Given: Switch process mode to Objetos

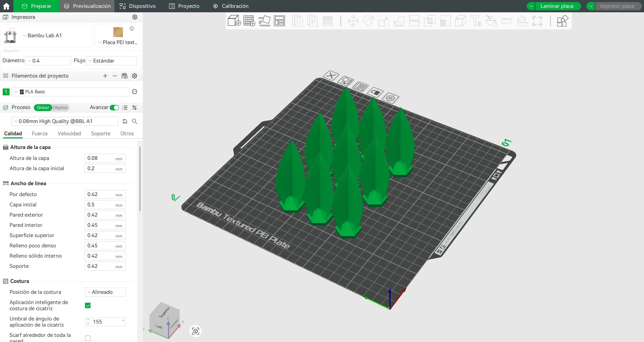Looking at the screenshot, I should pos(60,108).
